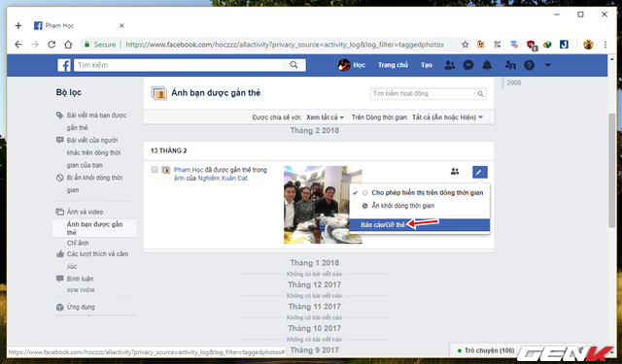Viewport: 622px width, 364px height.
Task: Open Chrome three-dot menu
Action: 605,45
